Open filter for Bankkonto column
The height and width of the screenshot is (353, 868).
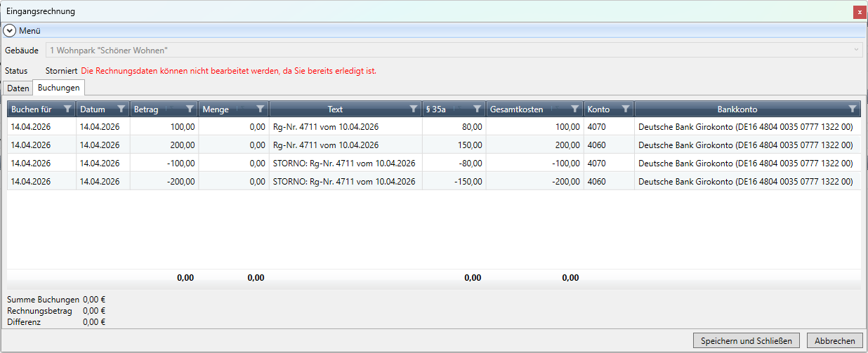tap(853, 109)
